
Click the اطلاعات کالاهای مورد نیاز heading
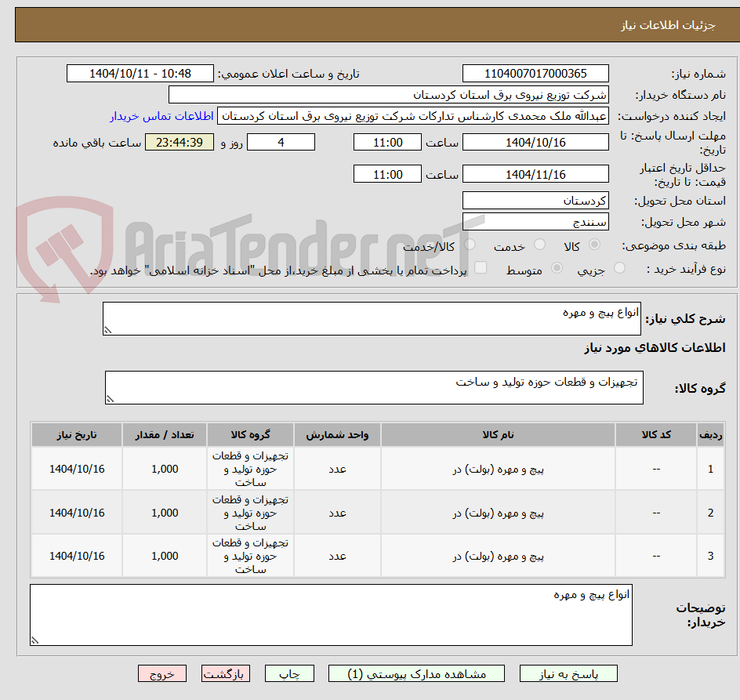[655, 348]
